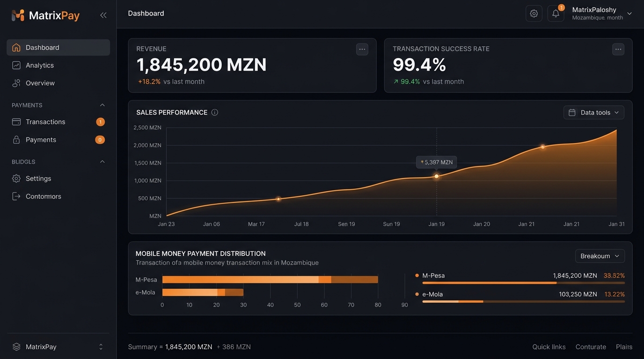The image size is (644, 359).
Task: Click the 13.22% e-Mola percentage
Action: tap(615, 294)
